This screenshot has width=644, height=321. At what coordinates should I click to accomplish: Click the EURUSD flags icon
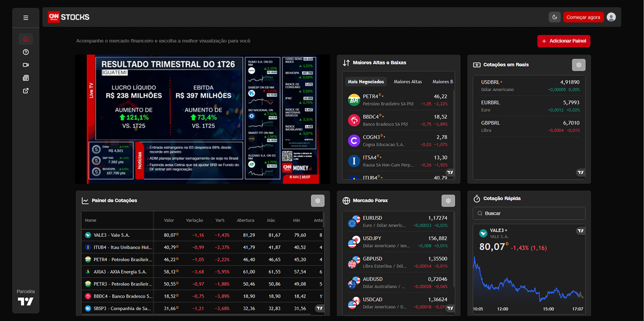point(354,221)
